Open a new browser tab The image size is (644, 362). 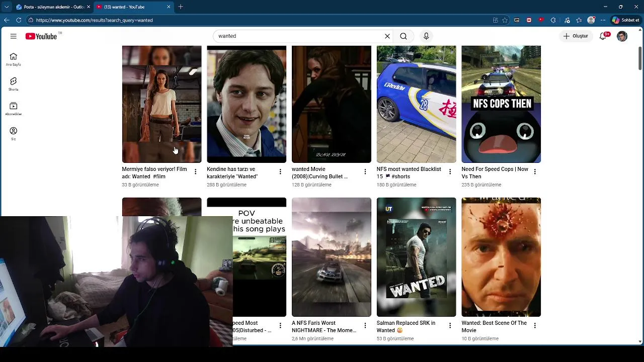pyautogui.click(x=181, y=7)
